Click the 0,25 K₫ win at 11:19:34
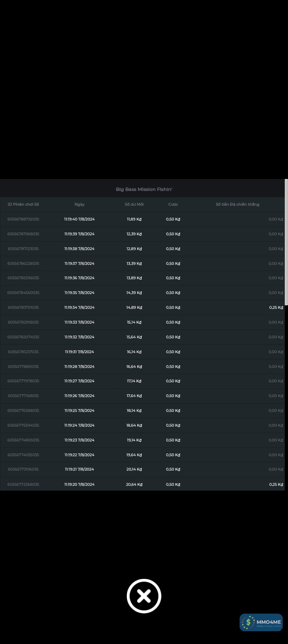The width and height of the screenshot is (288, 644). point(276,308)
